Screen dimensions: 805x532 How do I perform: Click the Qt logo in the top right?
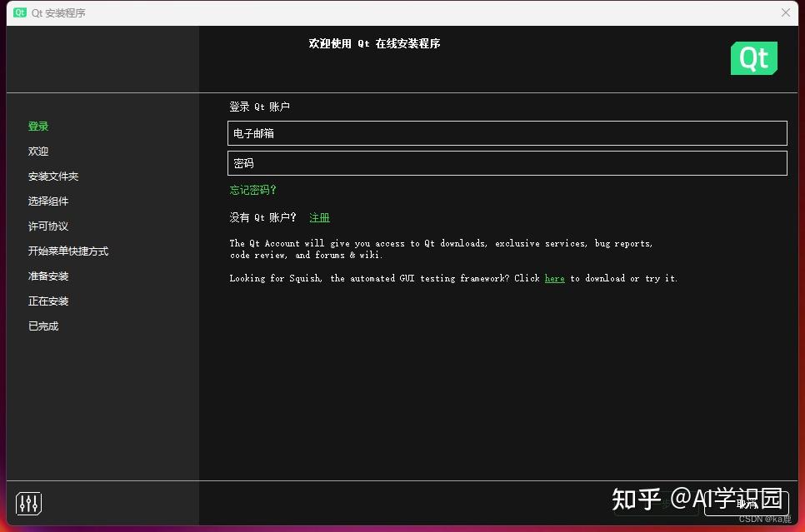click(x=752, y=57)
